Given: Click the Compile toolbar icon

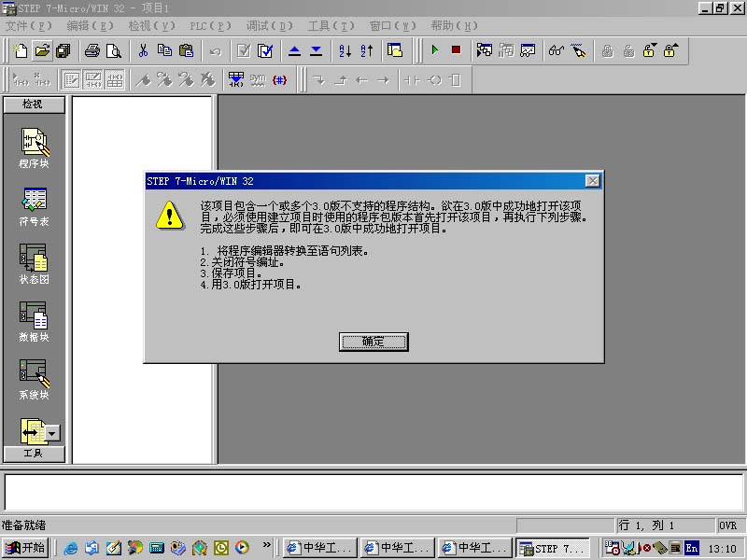Looking at the screenshot, I should coord(244,50).
